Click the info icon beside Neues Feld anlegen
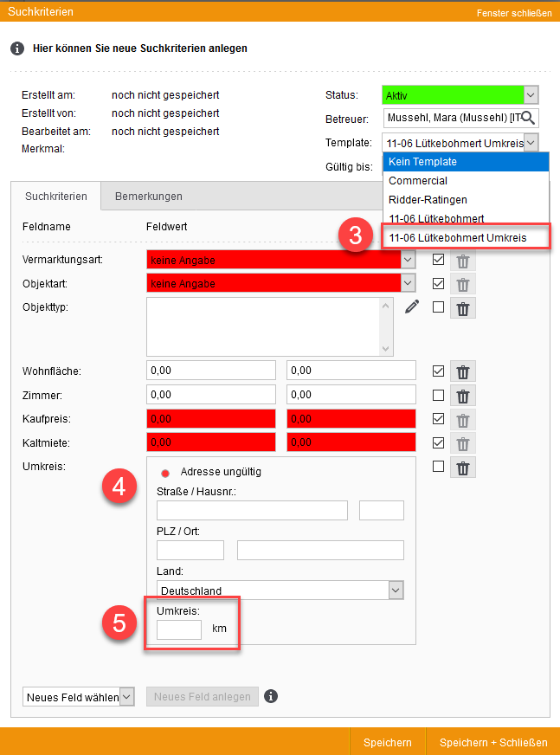560x755 pixels. 272,696
